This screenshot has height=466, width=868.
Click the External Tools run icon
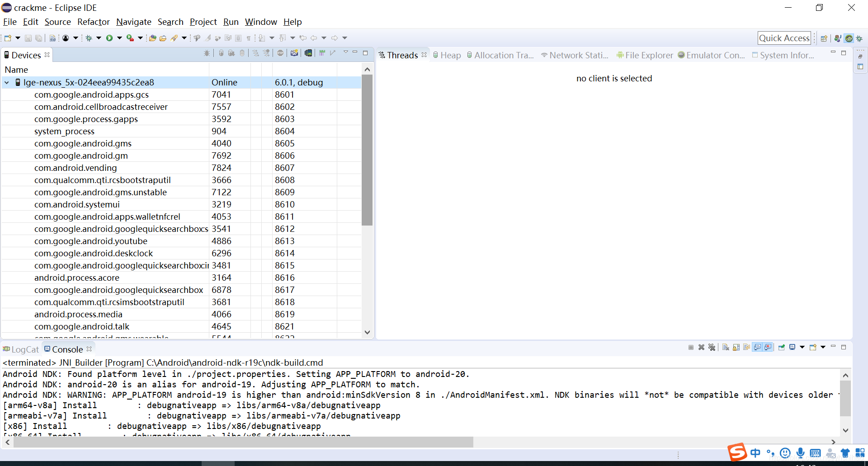click(x=130, y=38)
